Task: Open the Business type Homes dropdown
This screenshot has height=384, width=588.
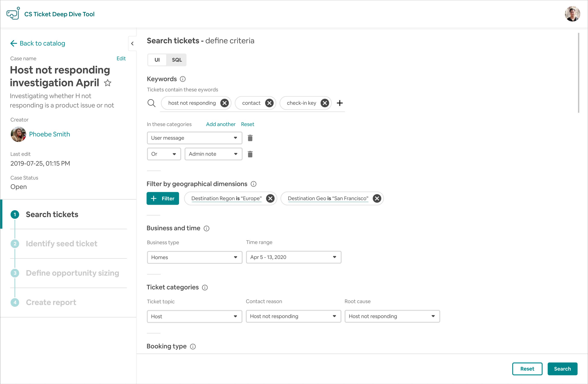Action: (x=194, y=257)
